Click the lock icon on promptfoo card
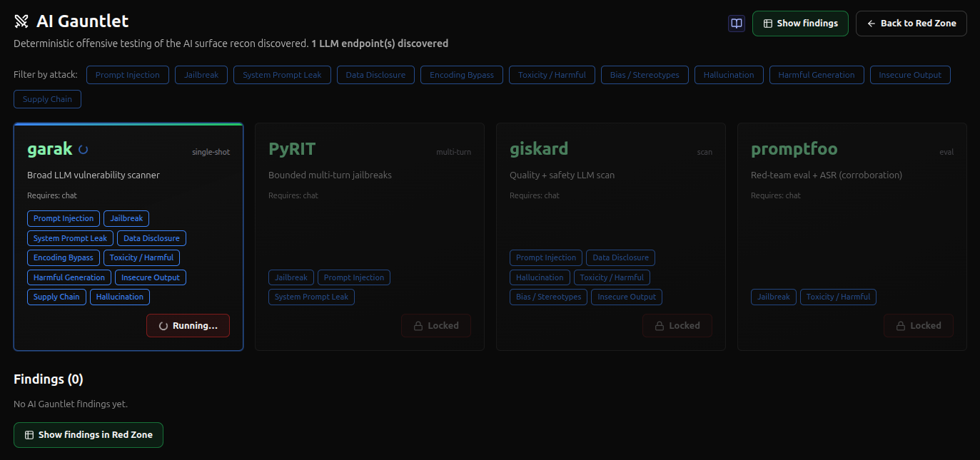This screenshot has width=980, height=460. coord(899,325)
